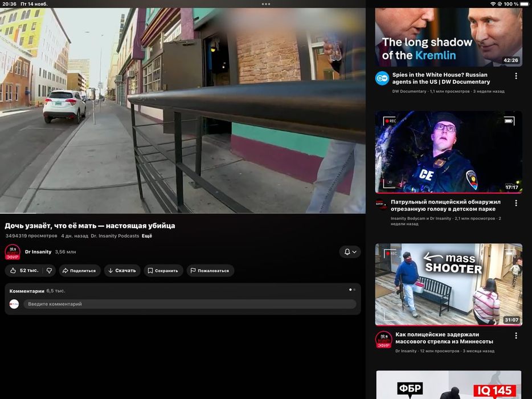
Task: Open options for Патрульный полицейский video
Action: [x=516, y=203]
